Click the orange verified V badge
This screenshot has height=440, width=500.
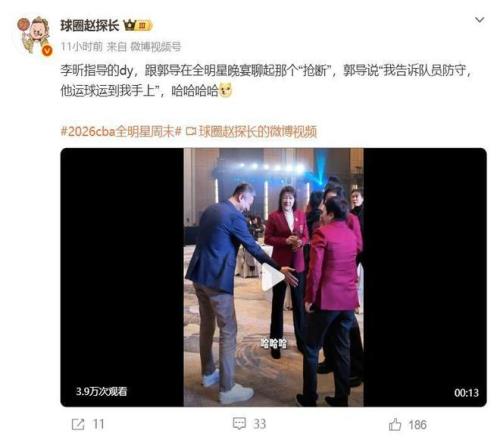coord(47,50)
